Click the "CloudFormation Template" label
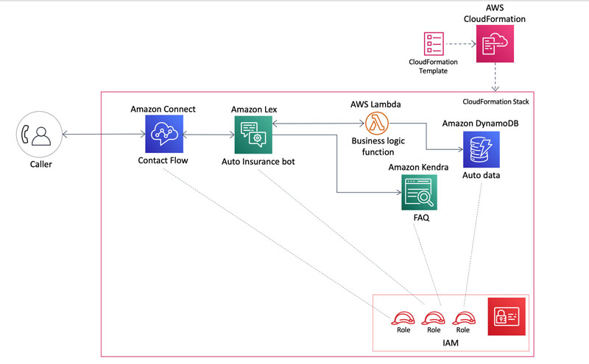Screen dimensions: 589x364 (x=433, y=66)
